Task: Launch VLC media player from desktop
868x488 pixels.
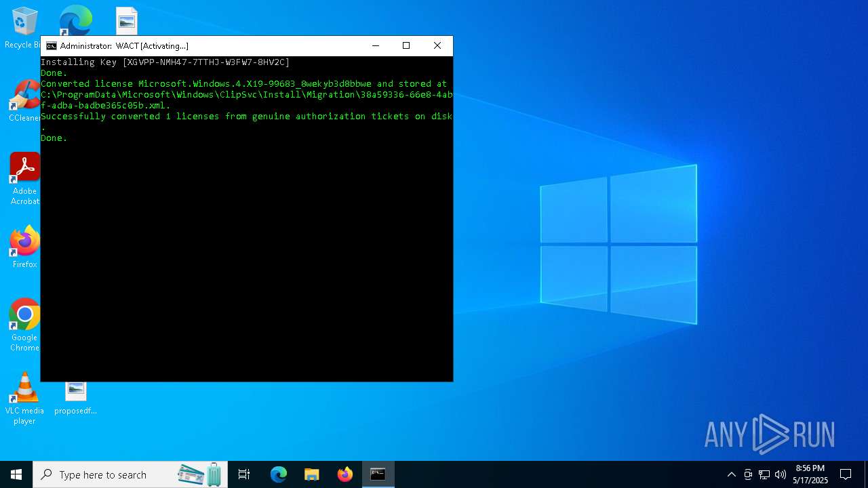Action: pyautogui.click(x=24, y=399)
